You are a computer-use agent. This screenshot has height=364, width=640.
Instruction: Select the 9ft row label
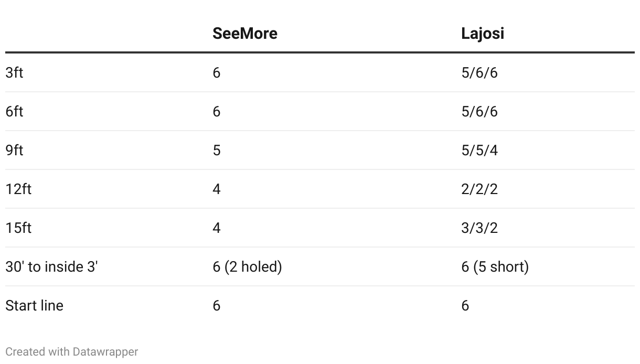14,150
